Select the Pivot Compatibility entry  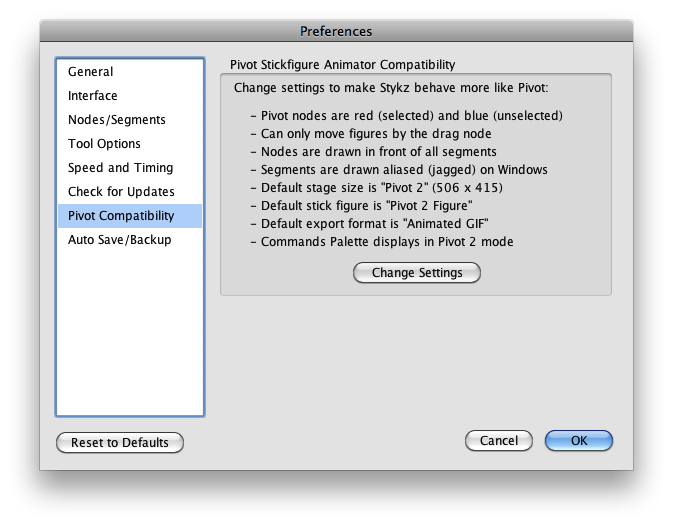130,216
